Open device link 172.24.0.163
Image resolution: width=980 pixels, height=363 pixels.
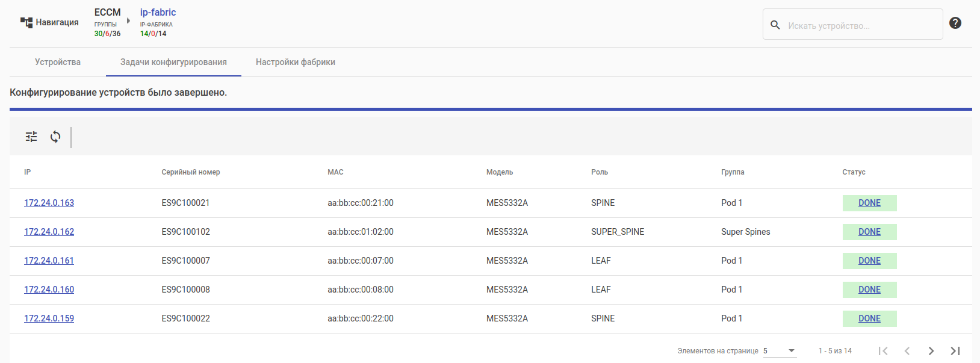49,203
